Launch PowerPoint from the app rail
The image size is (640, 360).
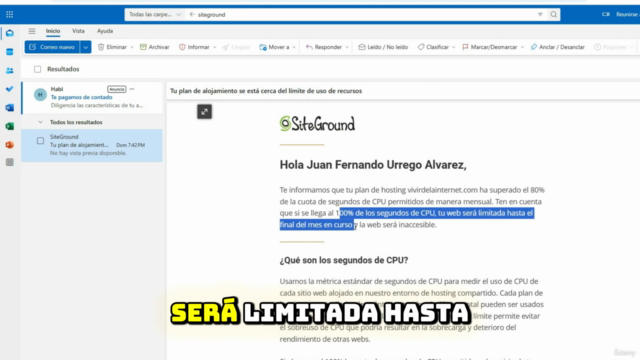coord(9,145)
